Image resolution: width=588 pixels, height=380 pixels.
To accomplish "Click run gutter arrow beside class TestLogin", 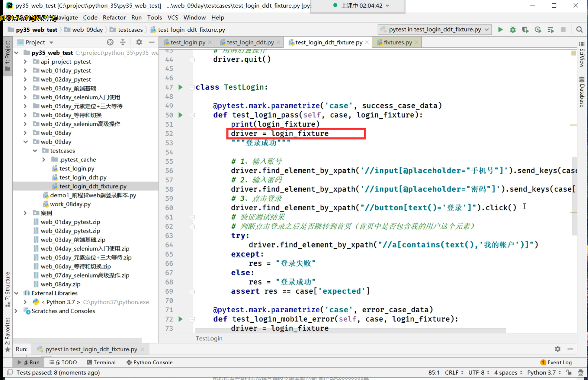I will (181, 87).
